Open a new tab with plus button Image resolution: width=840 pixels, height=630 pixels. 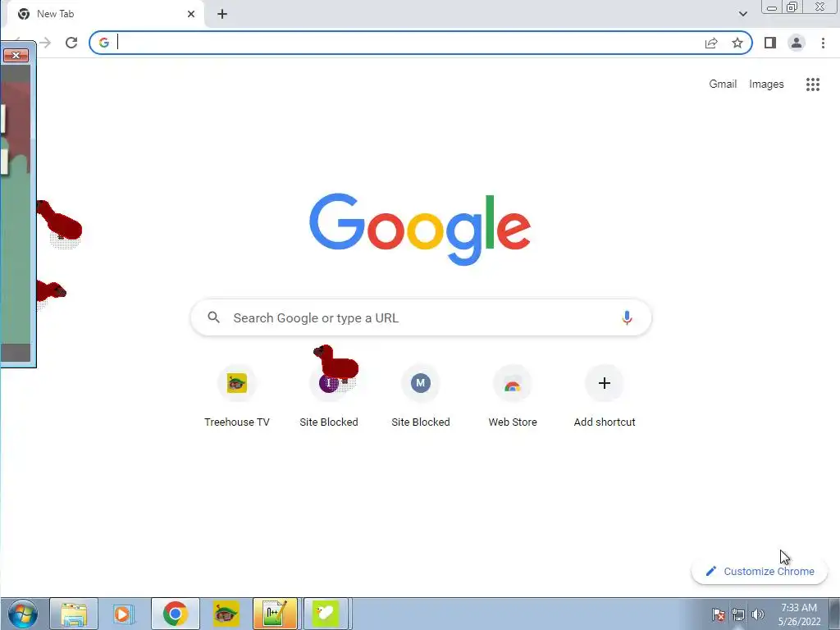pos(222,14)
